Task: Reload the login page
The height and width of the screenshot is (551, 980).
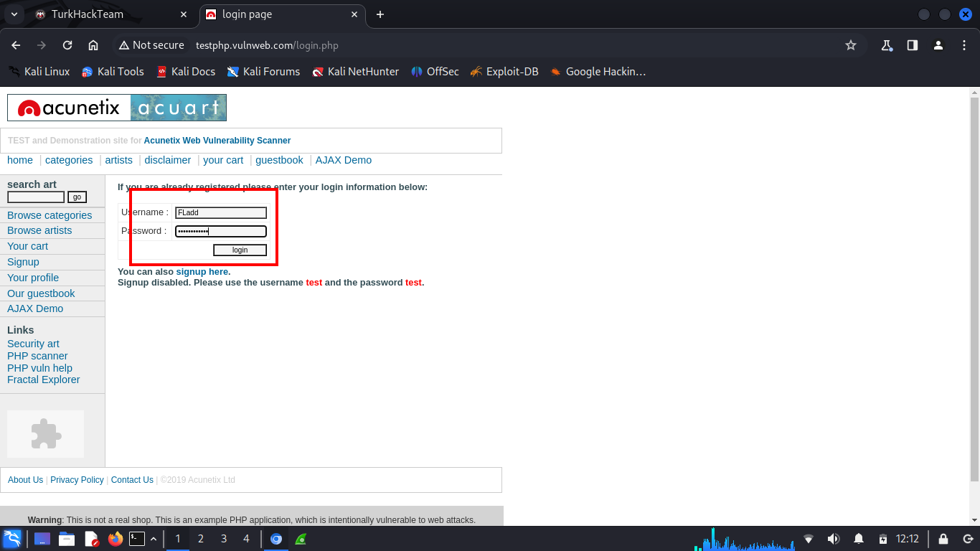Action: 67,45
